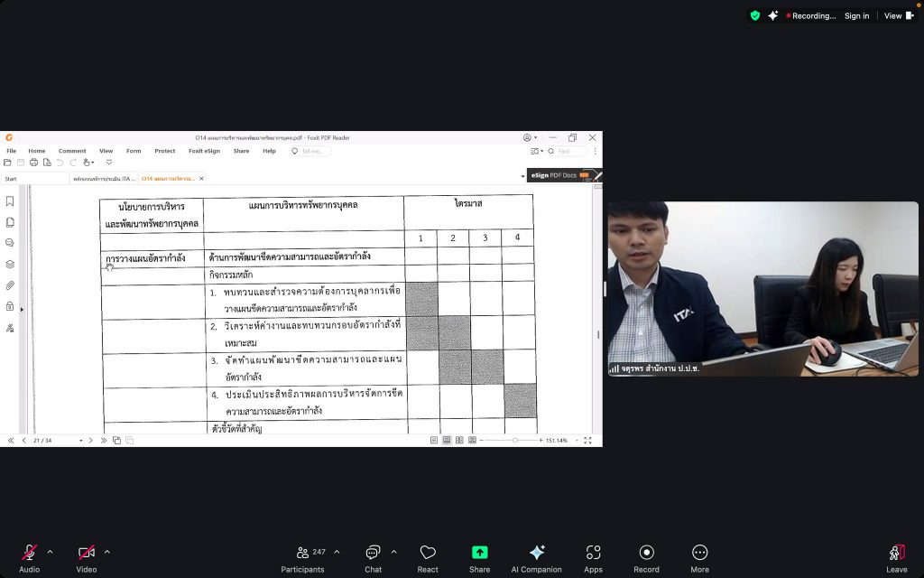Viewport: 924px width, 578px height.
Task: Expand video options arrow next to Video
Action: [107, 552]
